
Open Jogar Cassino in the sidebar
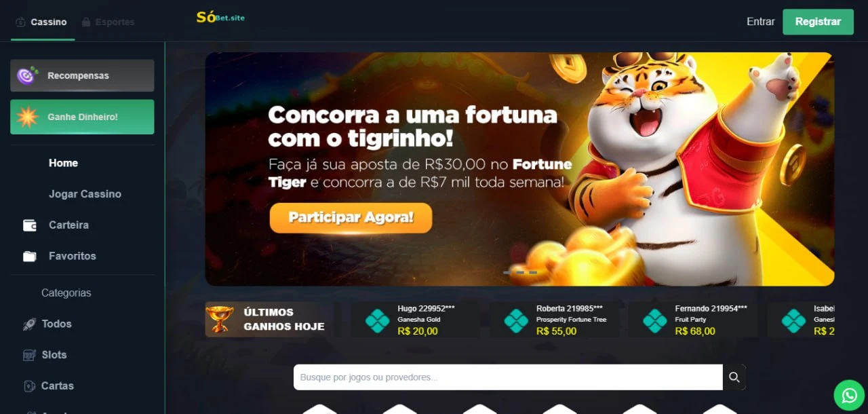[85, 194]
